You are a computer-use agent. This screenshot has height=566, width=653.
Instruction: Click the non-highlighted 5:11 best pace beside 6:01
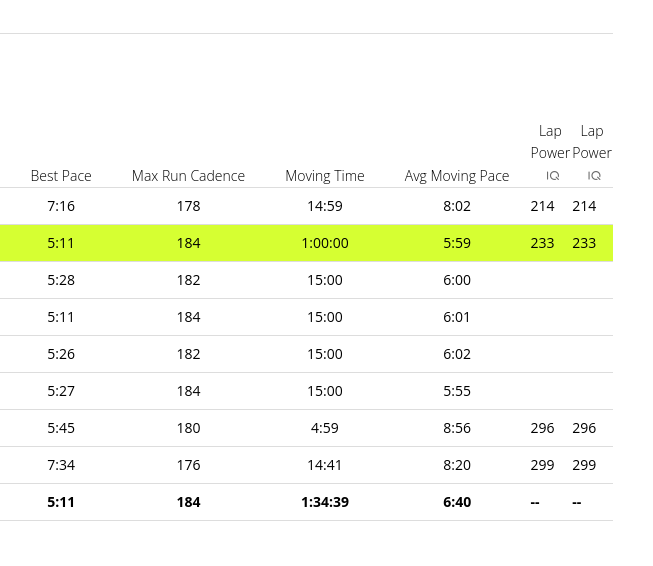61,317
